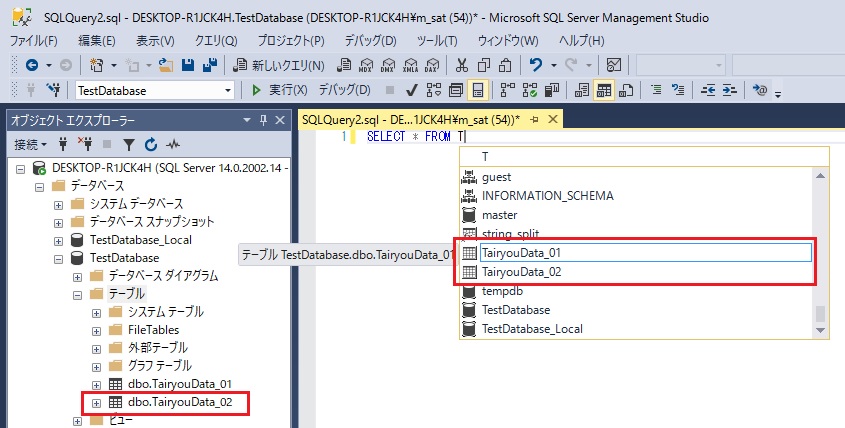
Task: Open the Connect (接続) dropdown
Action: point(31,144)
